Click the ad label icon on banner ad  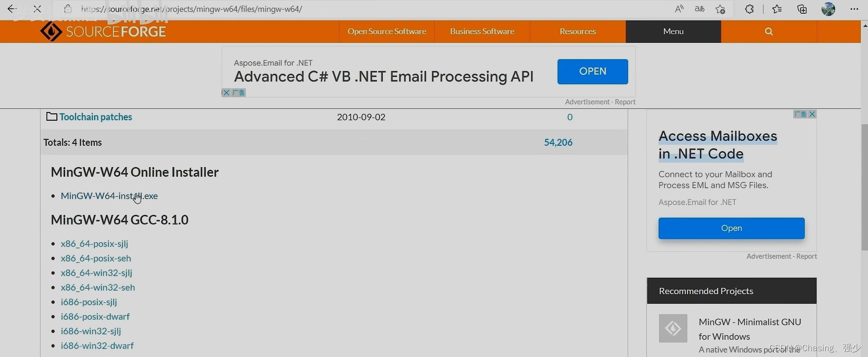239,92
